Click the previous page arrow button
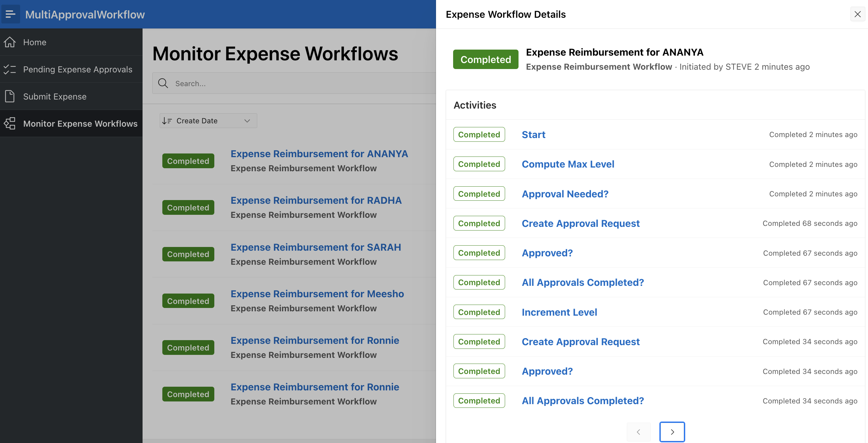868x443 pixels. point(638,432)
